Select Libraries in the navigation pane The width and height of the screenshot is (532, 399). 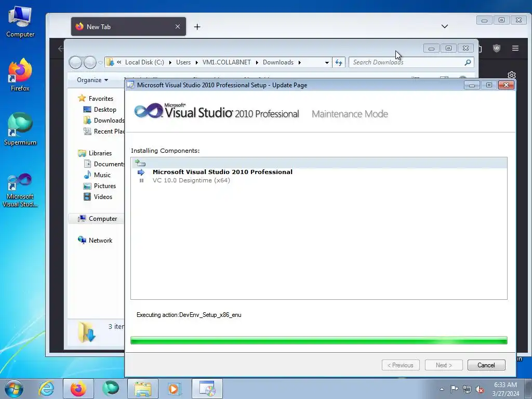100,153
